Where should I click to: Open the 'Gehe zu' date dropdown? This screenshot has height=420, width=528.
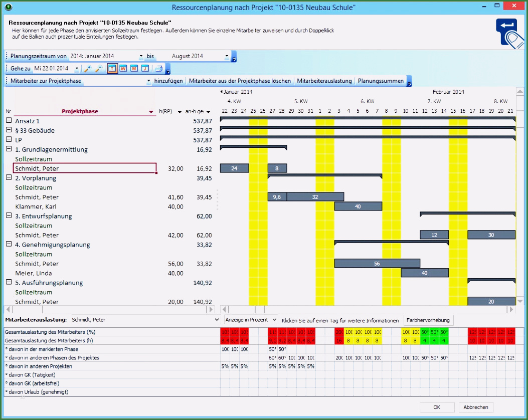[x=77, y=69]
